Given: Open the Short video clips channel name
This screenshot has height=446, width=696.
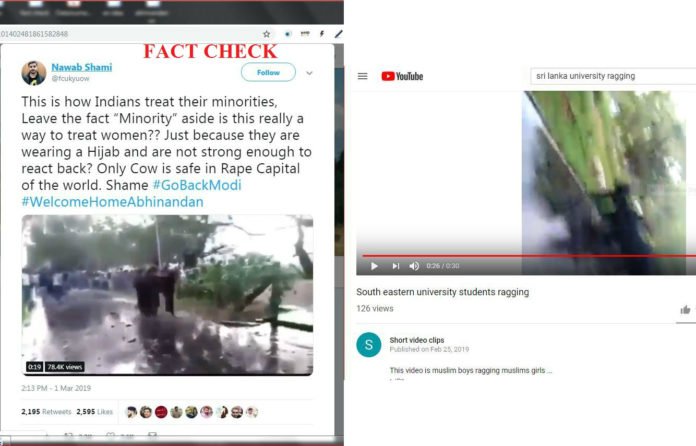Looking at the screenshot, I should [x=417, y=340].
